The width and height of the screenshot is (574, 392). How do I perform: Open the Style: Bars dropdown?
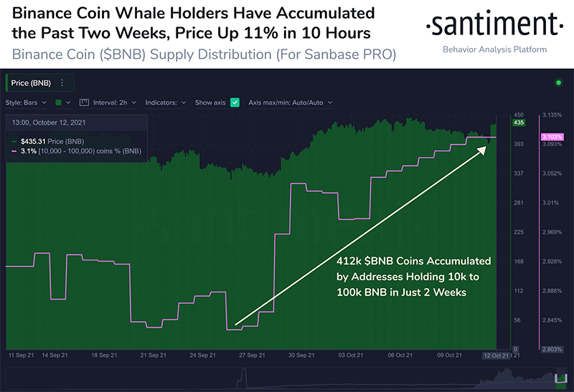[26, 102]
